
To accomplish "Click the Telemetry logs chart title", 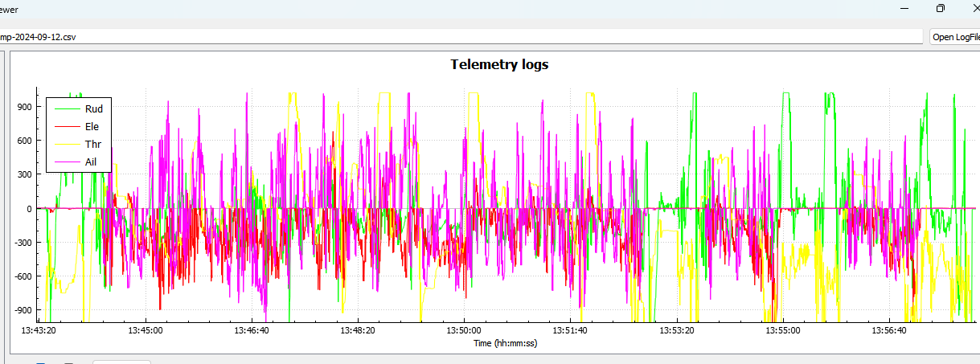I will (499, 65).
